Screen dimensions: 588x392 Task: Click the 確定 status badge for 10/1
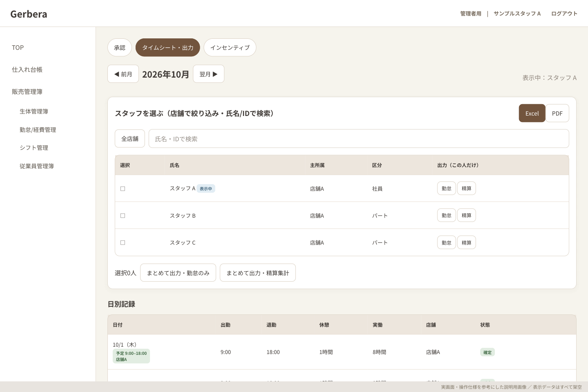(488, 352)
